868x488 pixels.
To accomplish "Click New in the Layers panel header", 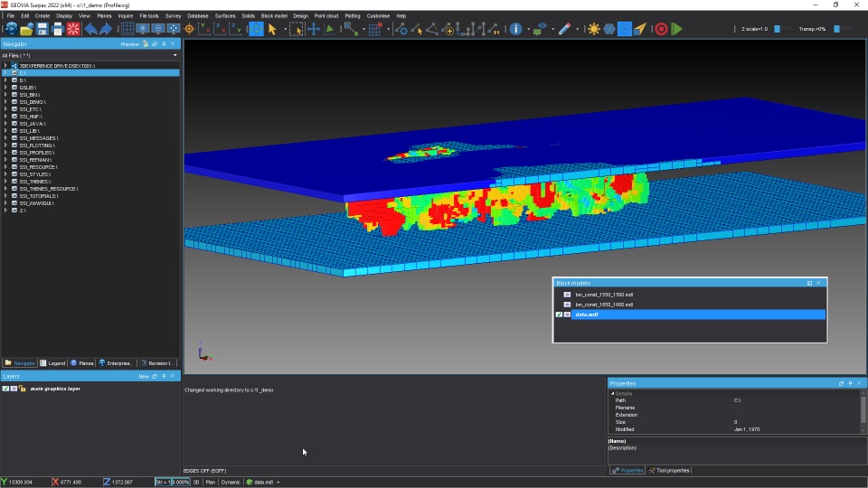I will click(144, 376).
